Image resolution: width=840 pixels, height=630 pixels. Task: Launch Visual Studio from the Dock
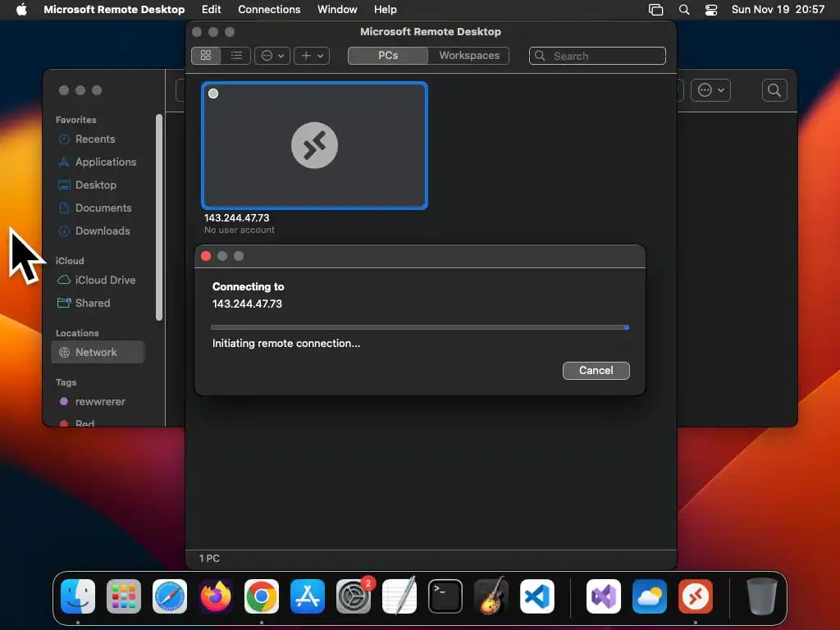[604, 596]
